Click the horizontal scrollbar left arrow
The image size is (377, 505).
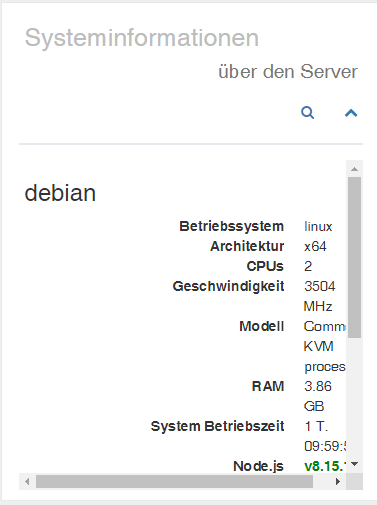click(27, 481)
